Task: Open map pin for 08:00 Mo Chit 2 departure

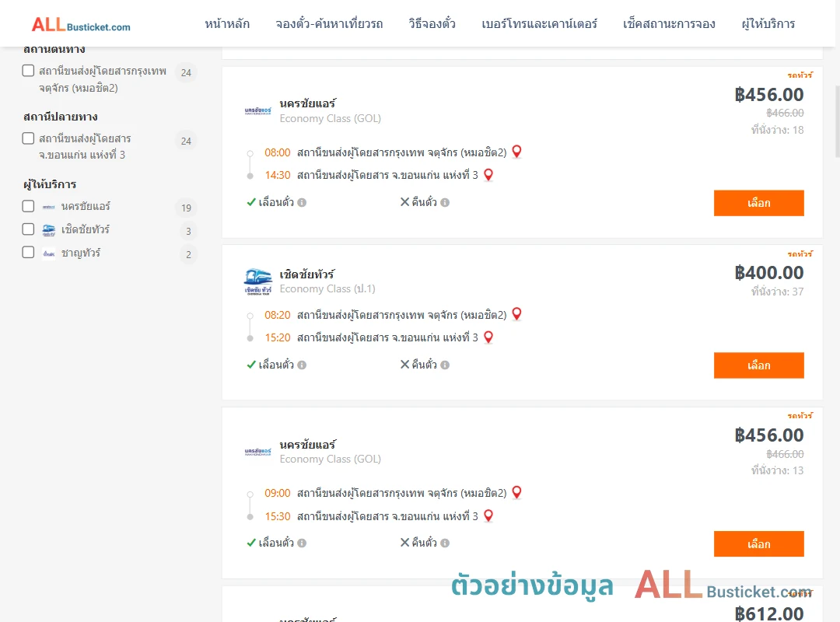Action: tap(516, 152)
